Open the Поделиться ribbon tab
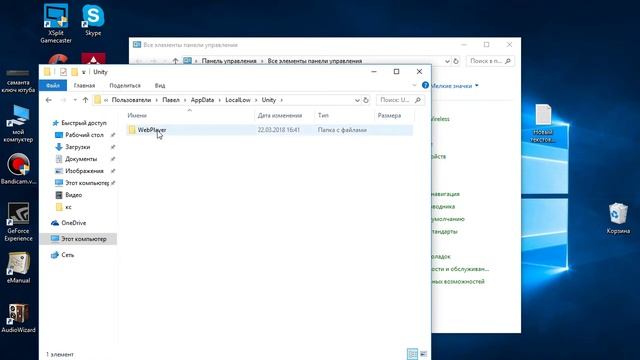This screenshot has height=360, width=640. 125,85
